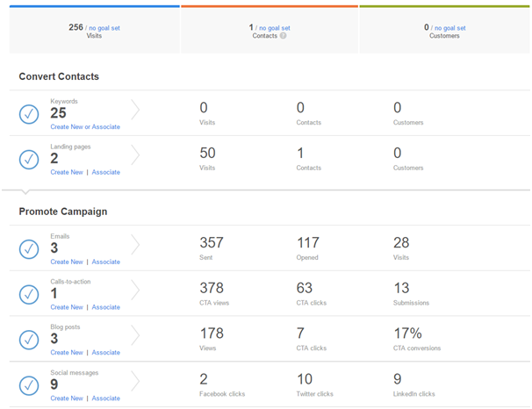Click Create New under Landing pages
The height and width of the screenshot is (409, 532).
point(67,172)
